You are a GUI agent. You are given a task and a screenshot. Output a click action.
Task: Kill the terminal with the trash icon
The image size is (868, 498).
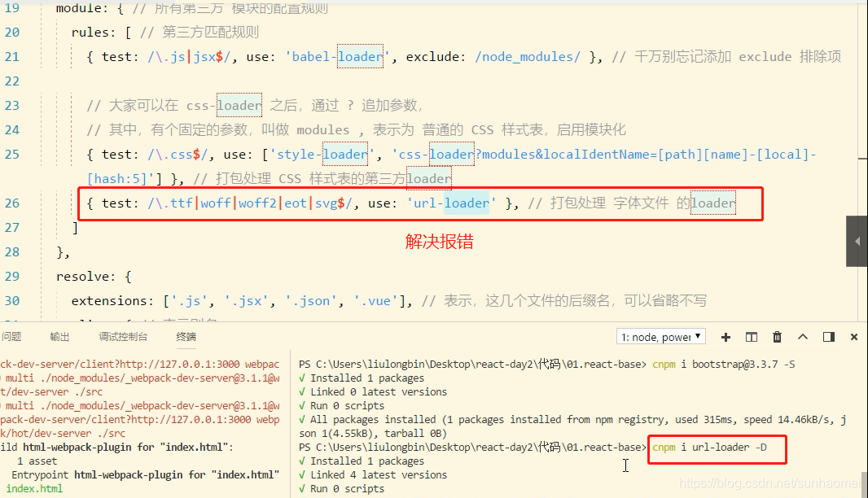click(x=778, y=337)
